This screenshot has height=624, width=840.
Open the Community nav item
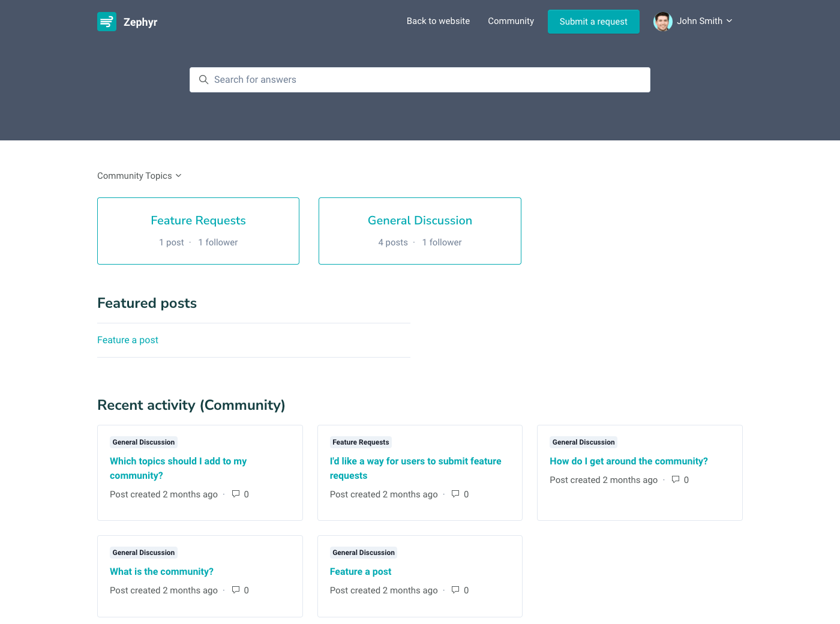pyautogui.click(x=511, y=21)
